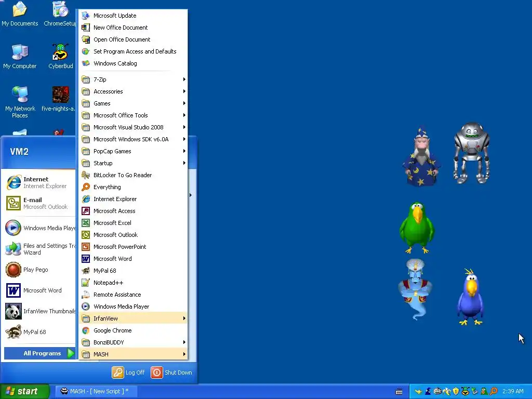Open My Documents desktop icon
The width and height of the screenshot is (532, 399).
[x=20, y=14]
